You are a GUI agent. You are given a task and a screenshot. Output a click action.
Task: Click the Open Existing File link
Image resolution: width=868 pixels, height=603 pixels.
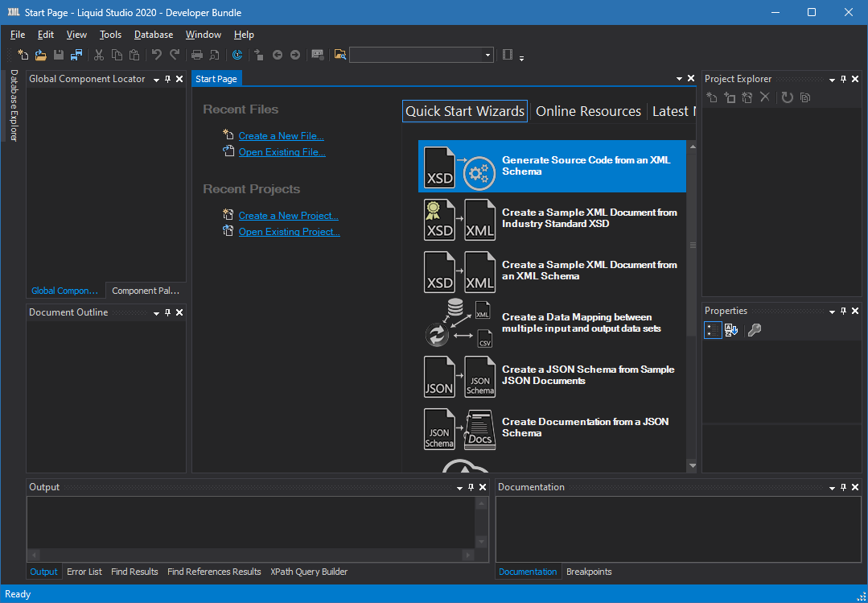282,152
